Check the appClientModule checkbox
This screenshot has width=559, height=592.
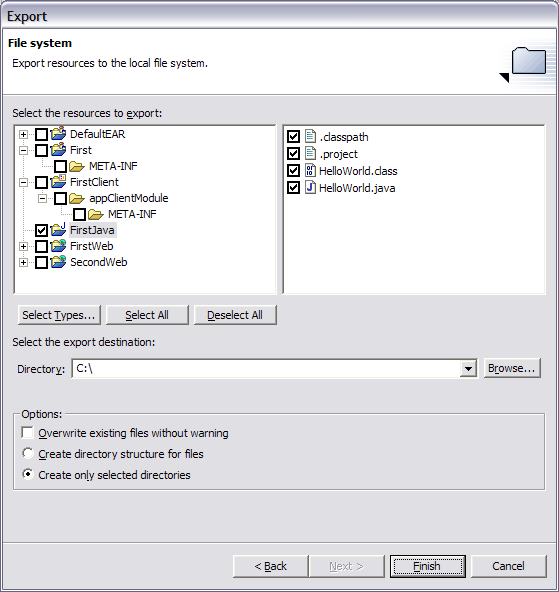[x=60, y=198]
